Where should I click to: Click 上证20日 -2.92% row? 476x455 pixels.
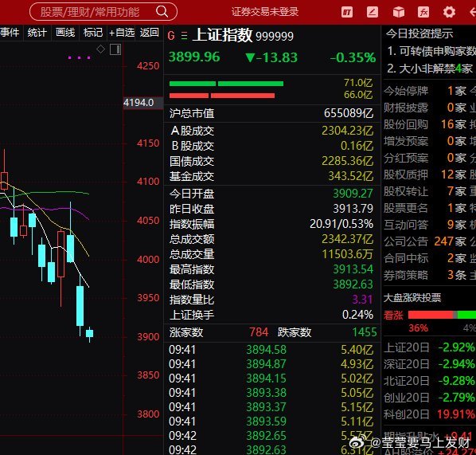[429, 347]
